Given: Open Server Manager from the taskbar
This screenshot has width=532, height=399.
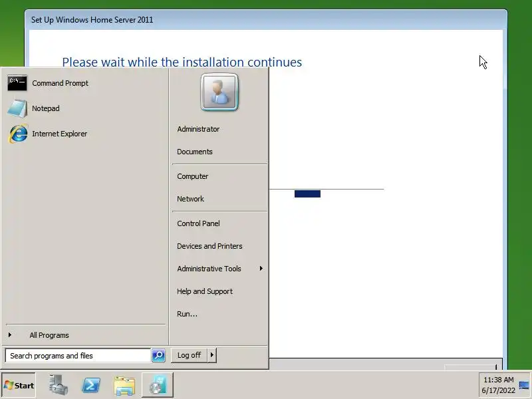Looking at the screenshot, I should click(58, 385).
